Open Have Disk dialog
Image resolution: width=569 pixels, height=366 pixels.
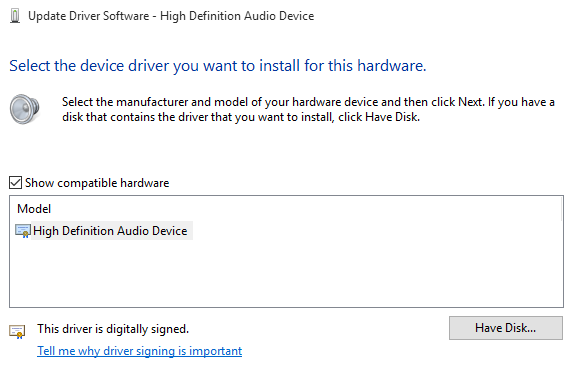(505, 328)
